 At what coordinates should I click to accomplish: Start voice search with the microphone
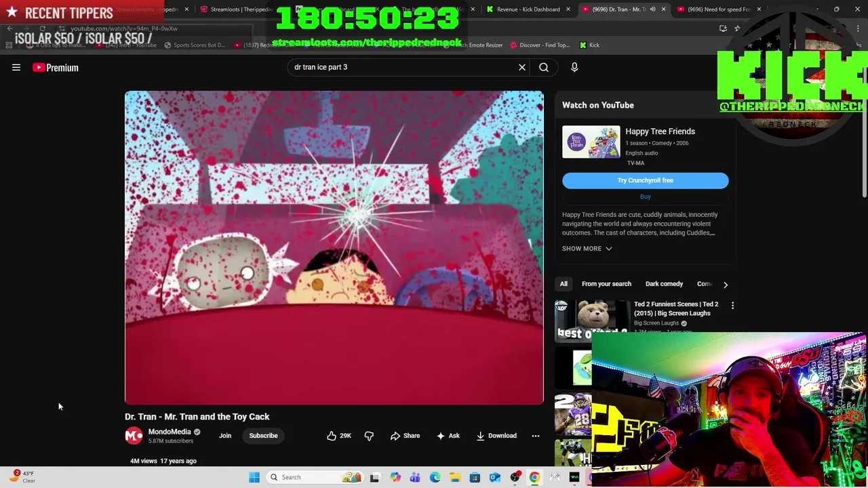[574, 67]
